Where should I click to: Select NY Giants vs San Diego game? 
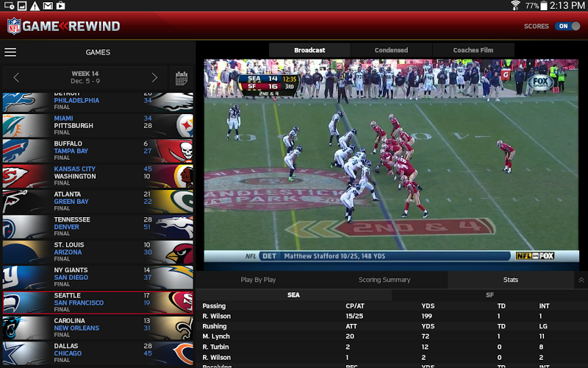(98, 277)
